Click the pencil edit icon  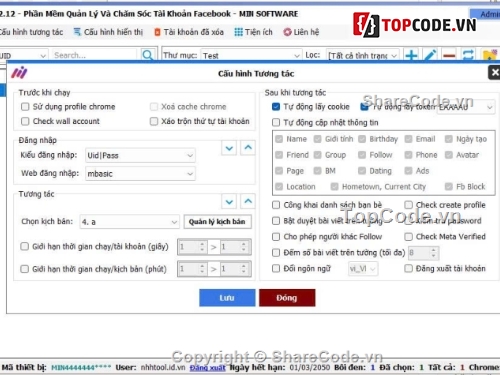pos(431,55)
